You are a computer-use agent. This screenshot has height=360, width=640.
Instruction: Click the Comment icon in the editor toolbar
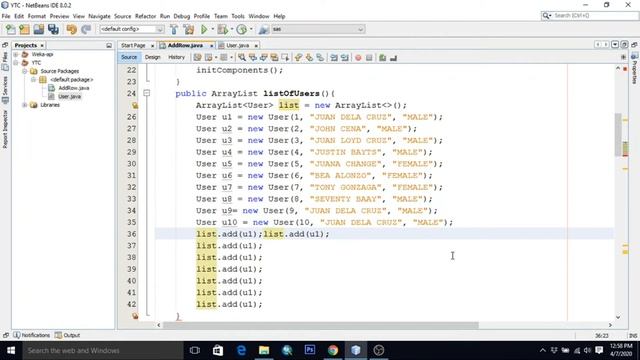pos(382,58)
